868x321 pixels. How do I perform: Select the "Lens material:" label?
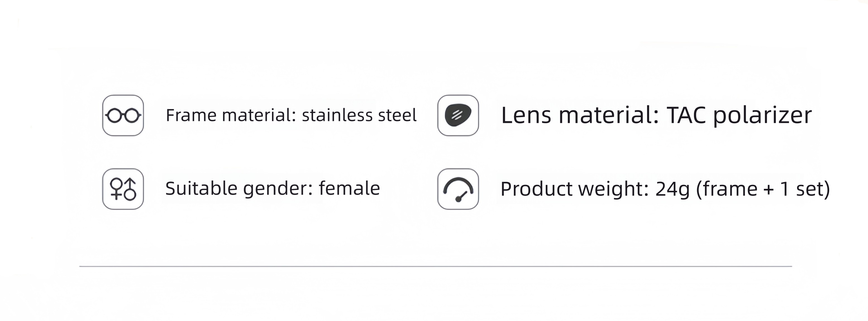(580, 115)
